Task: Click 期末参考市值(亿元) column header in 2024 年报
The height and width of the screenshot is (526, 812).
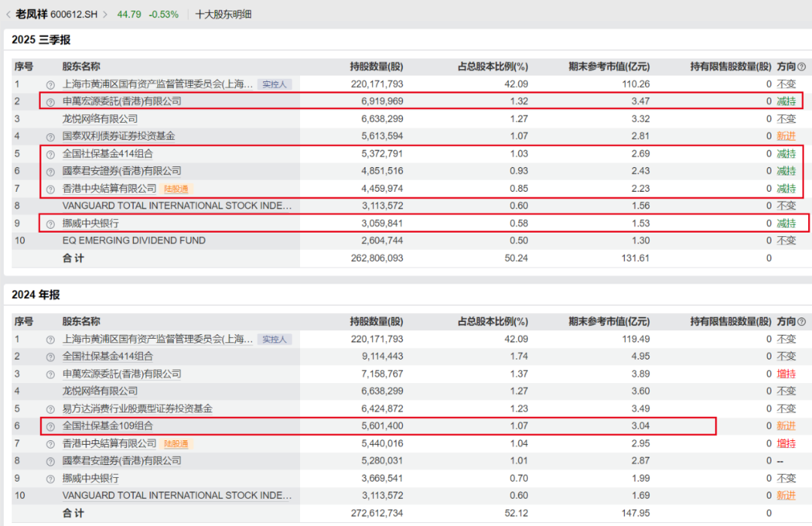Action: click(x=609, y=321)
